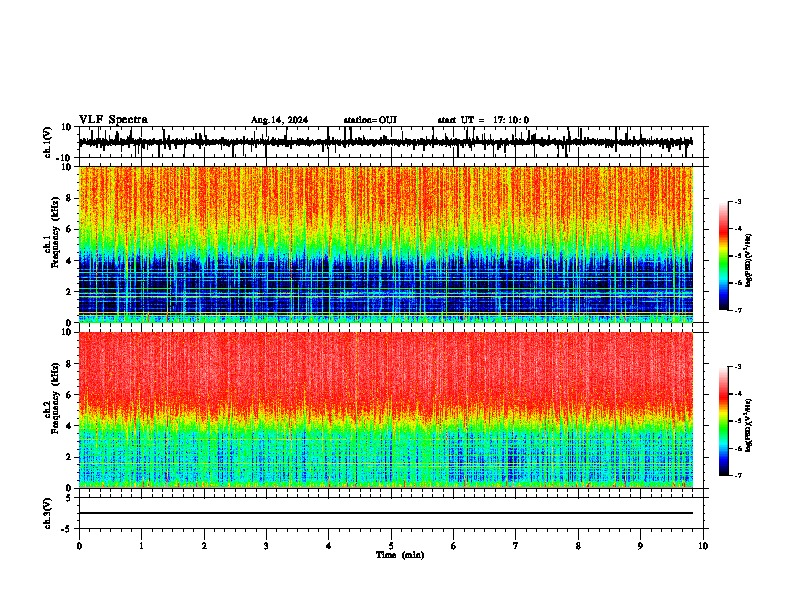Viewport: 792px width, 612px height.
Task: Select the date label 'Aug.14, 2024'
Action: click(x=279, y=120)
